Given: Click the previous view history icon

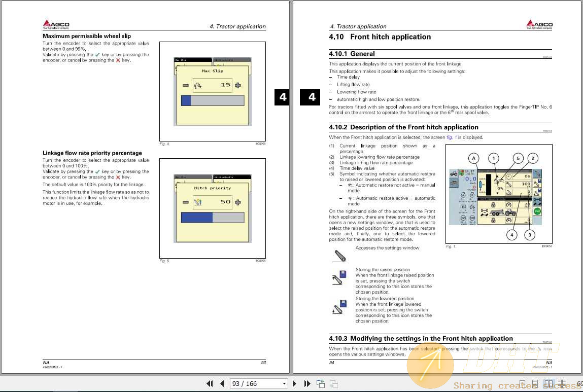Looking at the screenshot, I should pyautogui.click(x=321, y=383).
